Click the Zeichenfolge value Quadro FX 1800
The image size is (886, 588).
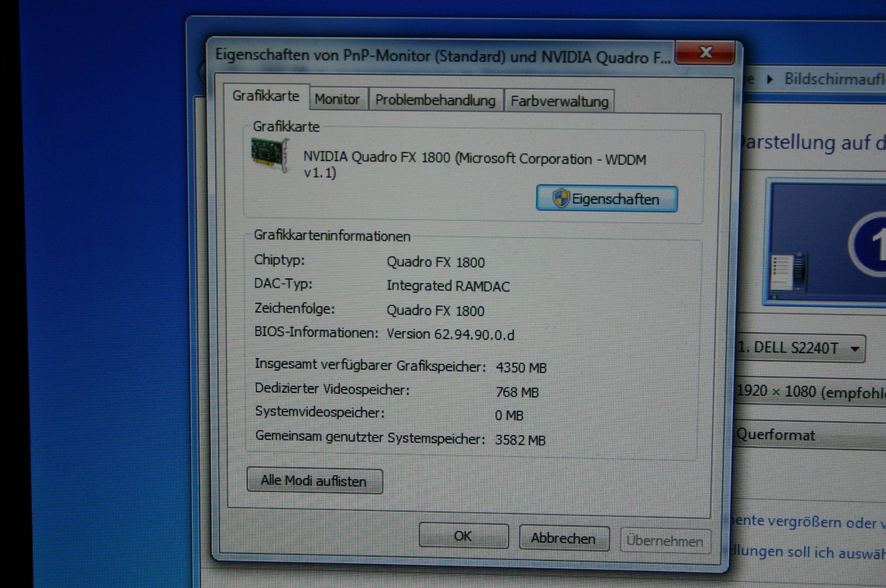[x=436, y=310]
